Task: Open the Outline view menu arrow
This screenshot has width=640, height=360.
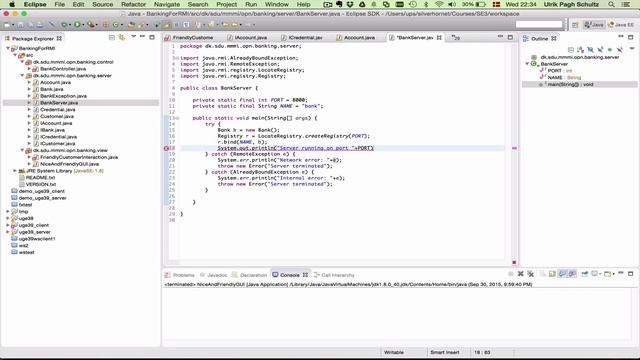Action: tap(632, 49)
